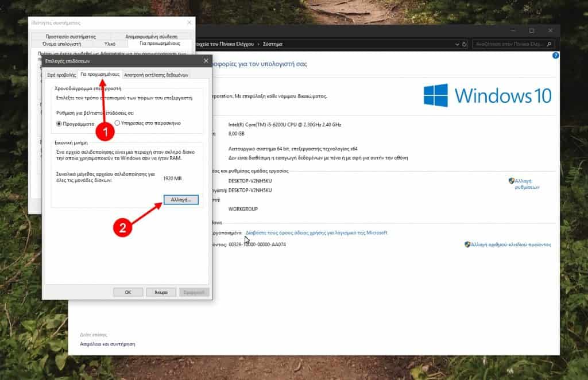The image size is (588, 380).
Task: Click OK in the Επιλογές επιδόσεων dialog
Action: coord(127,292)
